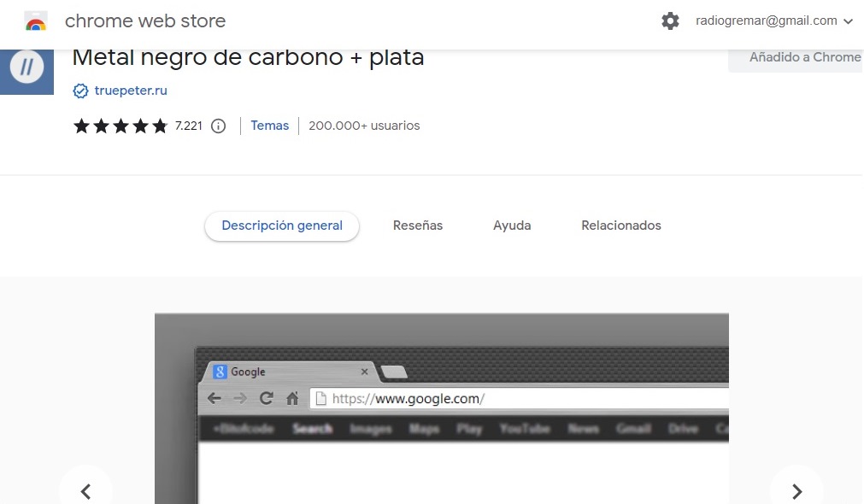Click the Metal negro de carbono + plata title
Viewport: 864px width, 504px height.
coord(248,58)
